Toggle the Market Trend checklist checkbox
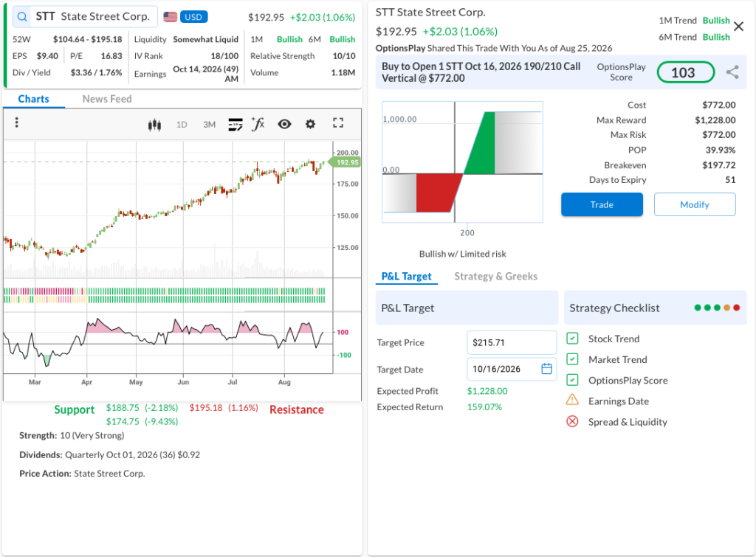The image size is (756, 557). (572, 359)
